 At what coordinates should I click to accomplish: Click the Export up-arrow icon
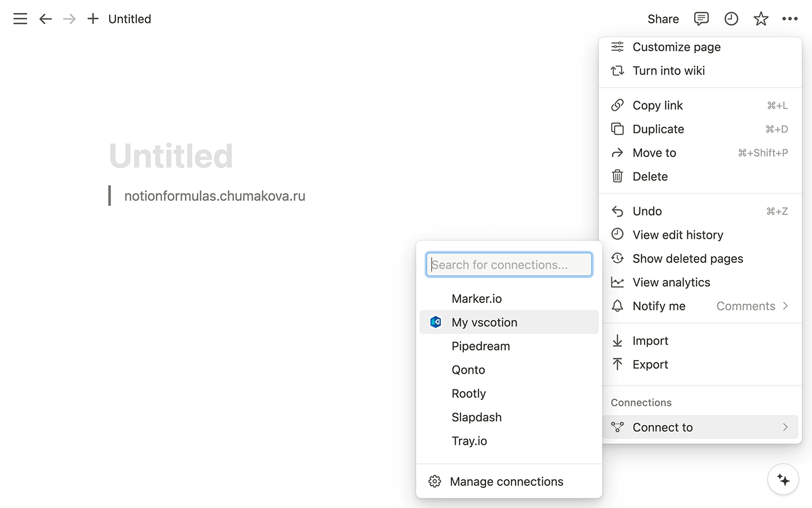point(617,365)
